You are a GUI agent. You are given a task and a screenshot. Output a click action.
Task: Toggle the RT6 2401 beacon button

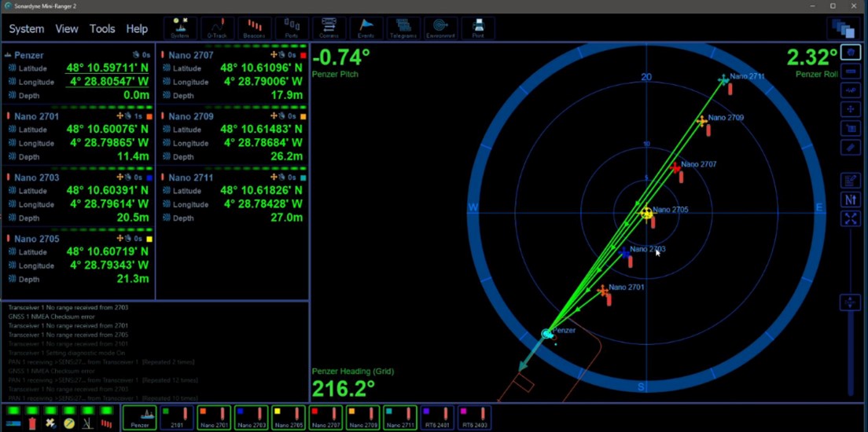[436, 417]
